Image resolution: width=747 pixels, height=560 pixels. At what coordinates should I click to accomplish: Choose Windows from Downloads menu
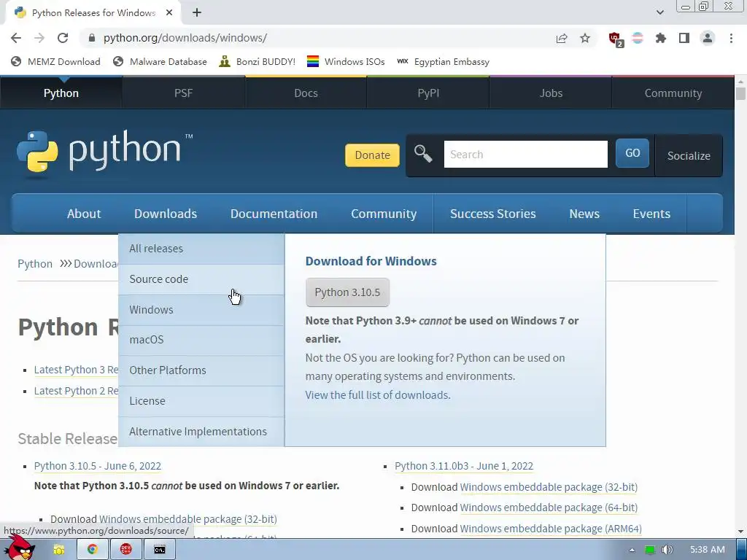tap(201, 309)
